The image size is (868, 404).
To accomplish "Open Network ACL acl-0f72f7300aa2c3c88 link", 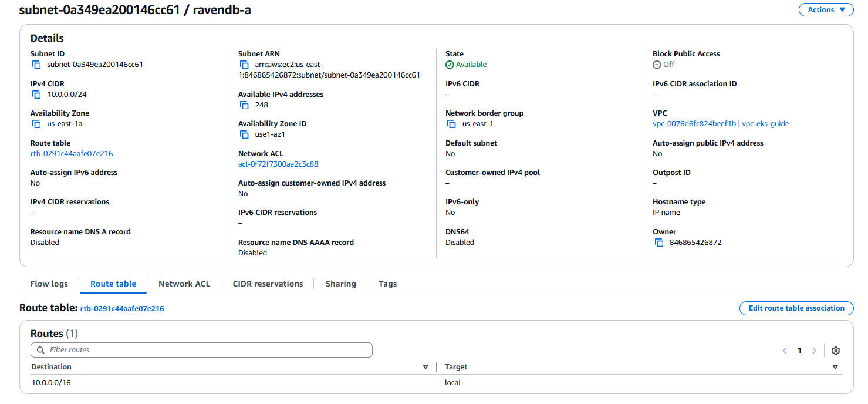I will coord(278,164).
